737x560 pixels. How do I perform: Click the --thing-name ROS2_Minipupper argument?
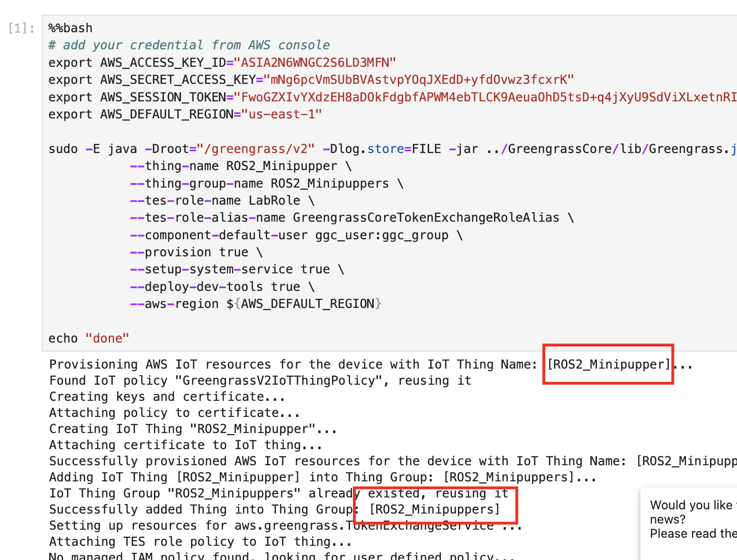coord(234,166)
